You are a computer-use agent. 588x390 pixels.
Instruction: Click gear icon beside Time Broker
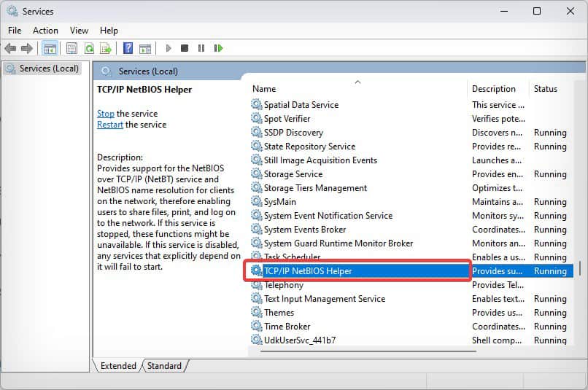tap(257, 327)
